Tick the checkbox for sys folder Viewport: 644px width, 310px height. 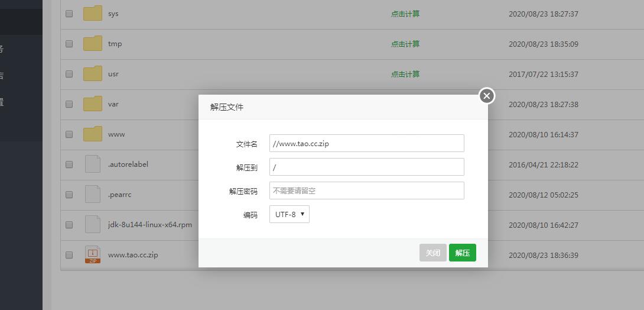pos(69,14)
